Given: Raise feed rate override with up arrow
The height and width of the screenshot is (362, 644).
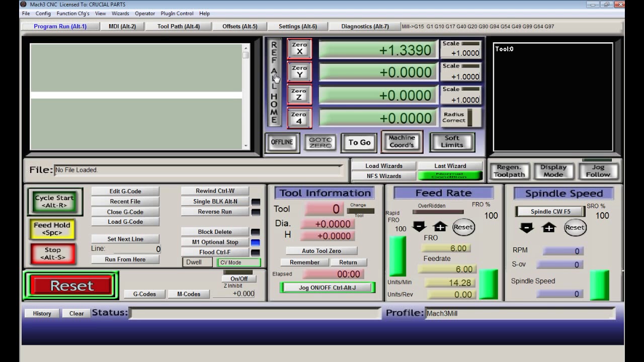Looking at the screenshot, I should [x=440, y=227].
